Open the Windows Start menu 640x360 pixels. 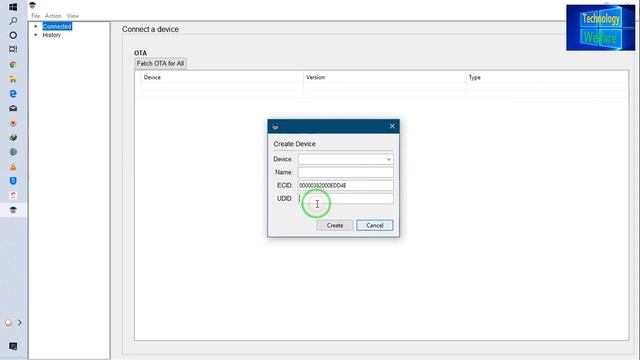click(x=13, y=7)
